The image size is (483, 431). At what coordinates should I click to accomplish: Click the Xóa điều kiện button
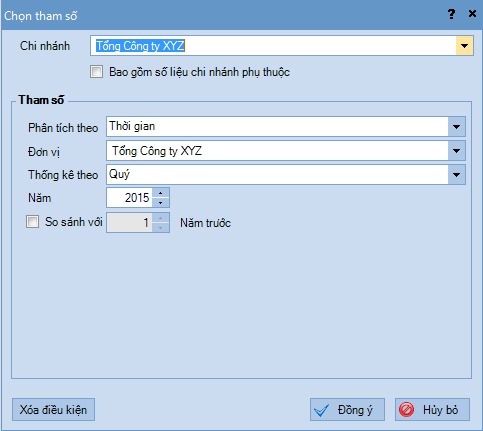(53, 410)
